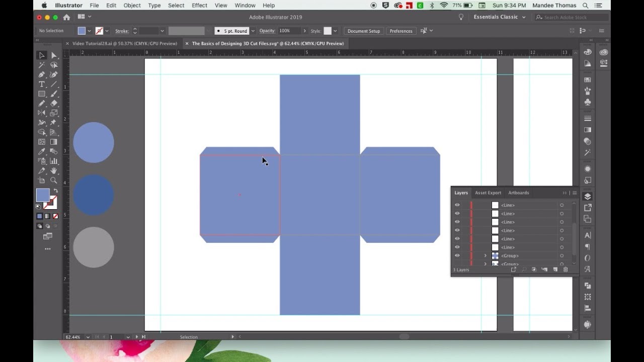Select the Type tool

point(42,84)
